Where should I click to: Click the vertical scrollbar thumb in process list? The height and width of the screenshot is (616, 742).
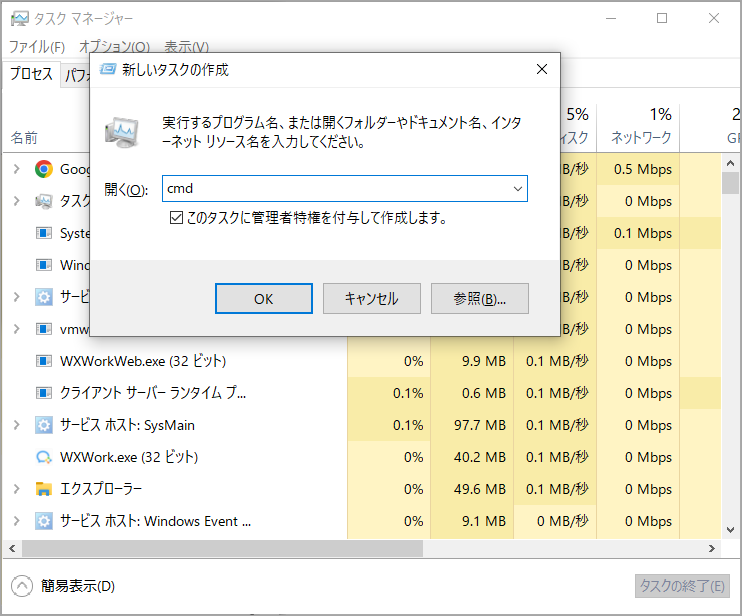(730, 183)
